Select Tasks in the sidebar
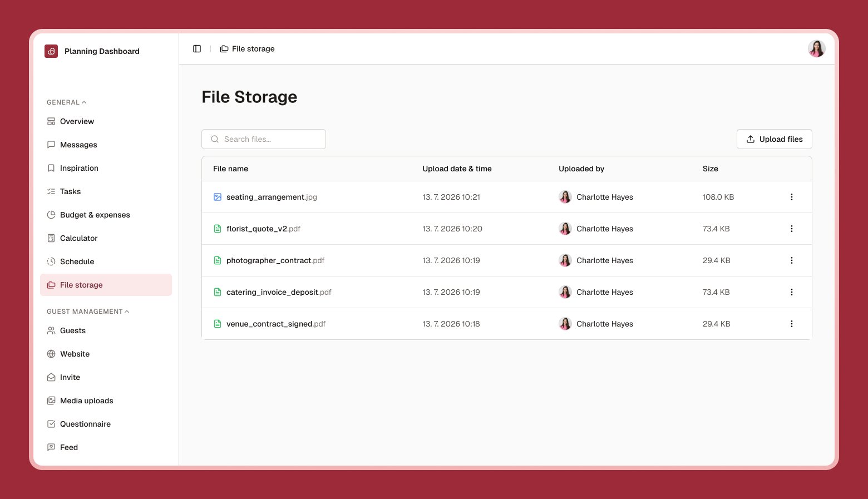Viewport: 868px width, 499px height. point(106,191)
